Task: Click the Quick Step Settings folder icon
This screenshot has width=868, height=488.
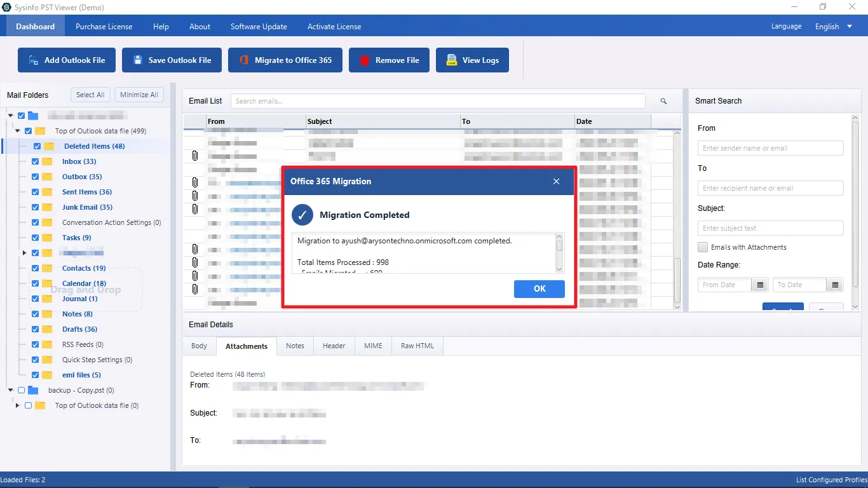Action: point(48,360)
